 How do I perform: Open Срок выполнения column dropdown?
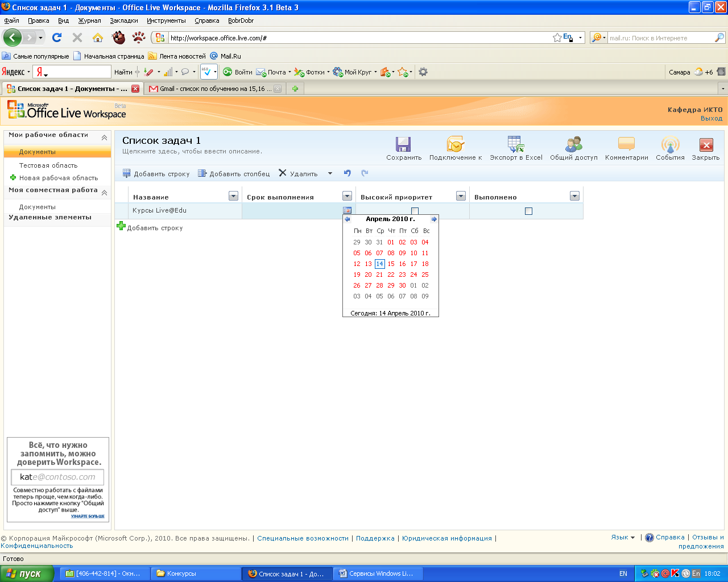(x=347, y=196)
